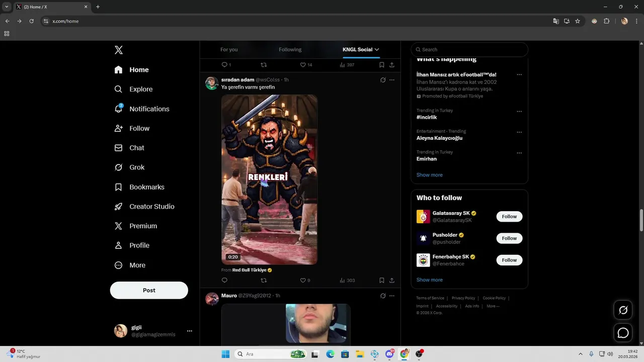This screenshot has width=644, height=362.
Task: Show more trending topics
Action: click(430, 175)
